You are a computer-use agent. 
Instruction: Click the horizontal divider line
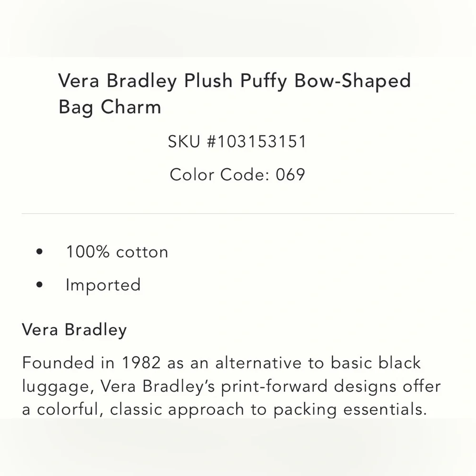(238, 213)
